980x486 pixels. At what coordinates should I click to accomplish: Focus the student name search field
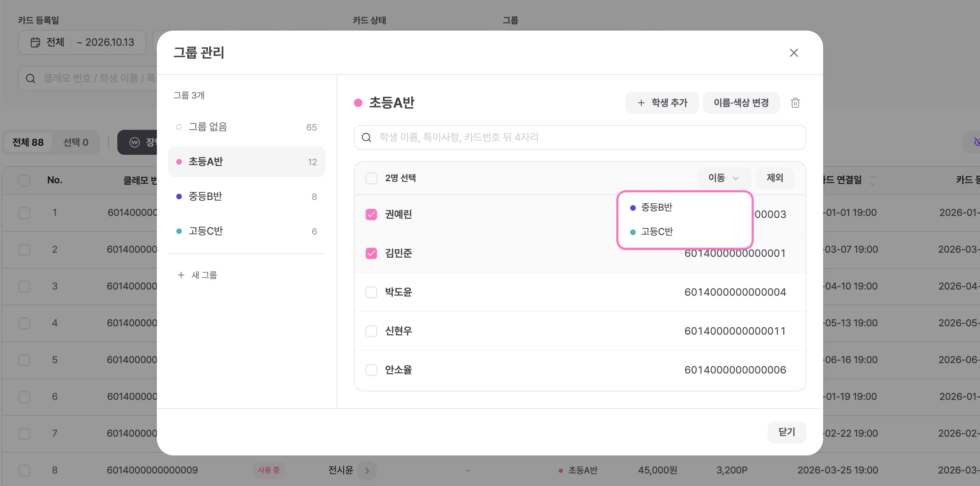pyautogui.click(x=580, y=137)
